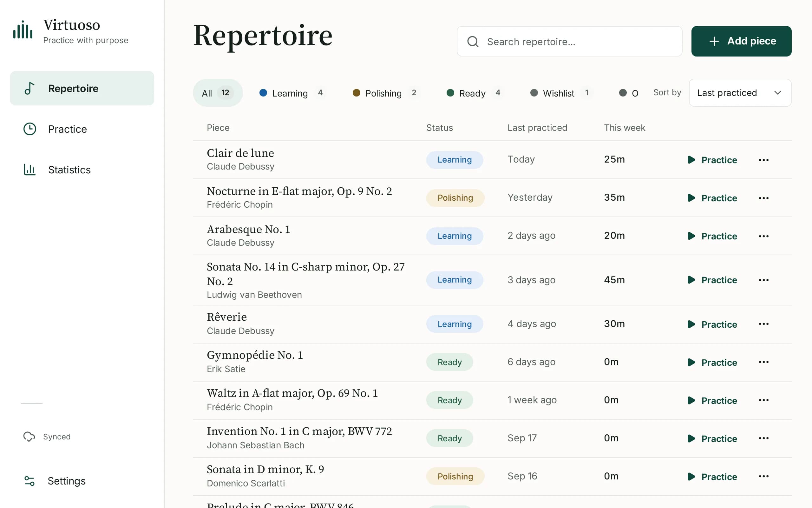Click the Piece column header
This screenshot has height=508, width=812.
point(218,128)
